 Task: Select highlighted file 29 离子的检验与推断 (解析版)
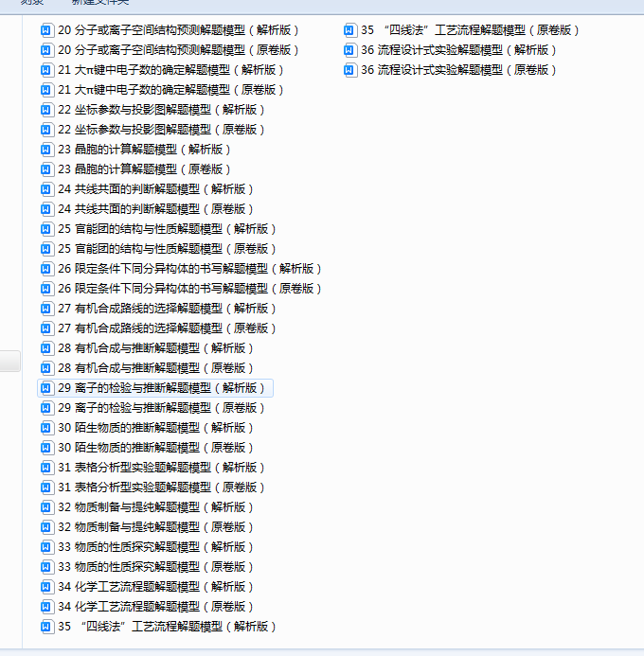click(161, 387)
